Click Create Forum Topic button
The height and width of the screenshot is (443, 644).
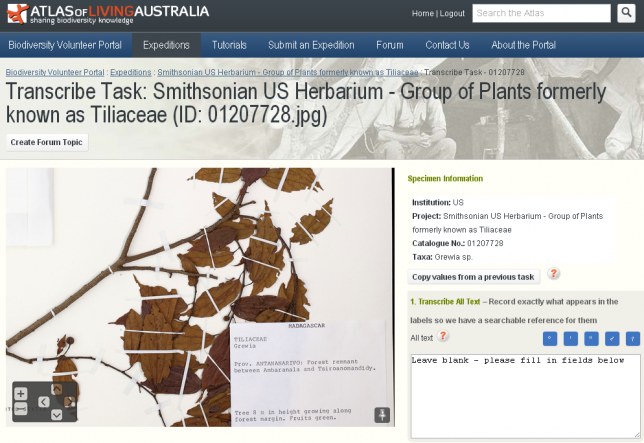[47, 142]
